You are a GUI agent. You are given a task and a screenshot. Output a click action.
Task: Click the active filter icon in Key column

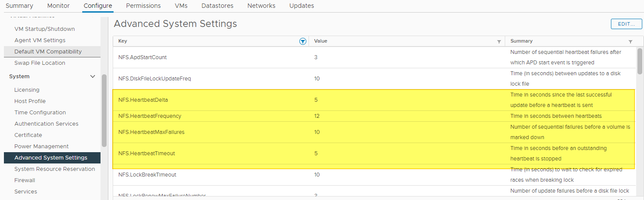point(302,41)
